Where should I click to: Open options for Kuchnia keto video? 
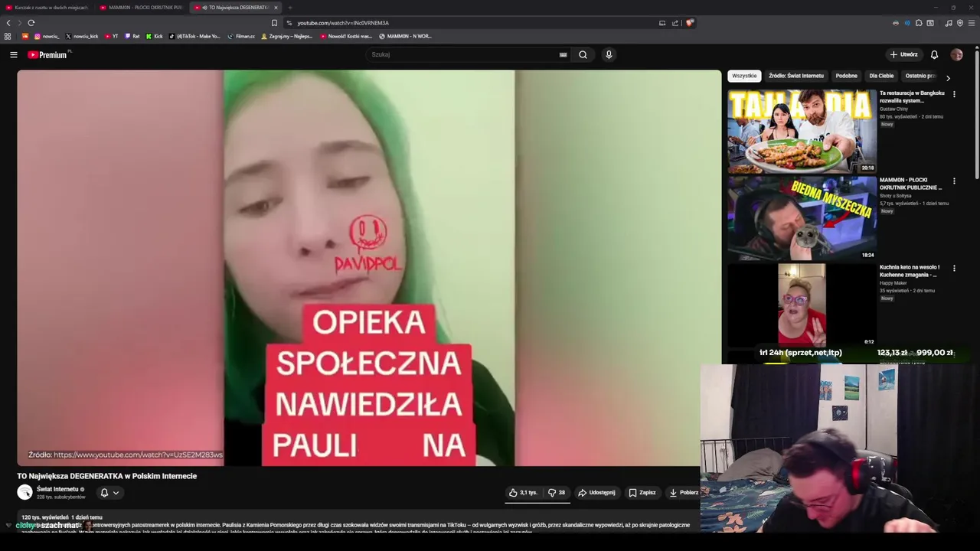click(954, 269)
